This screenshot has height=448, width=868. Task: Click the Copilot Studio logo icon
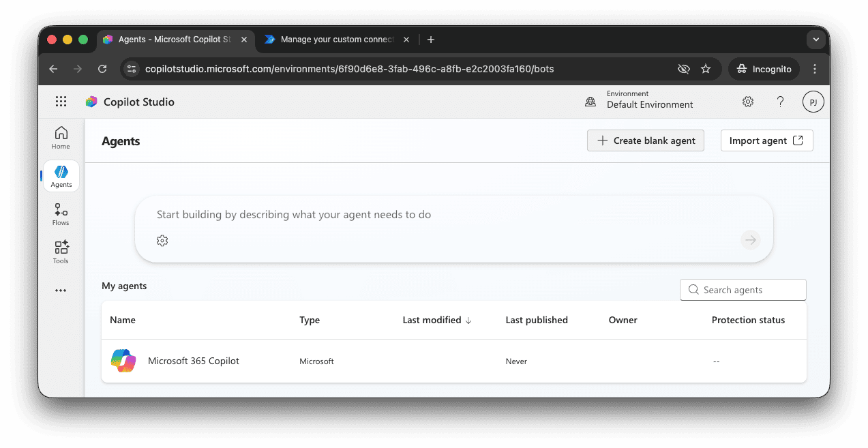(91, 102)
